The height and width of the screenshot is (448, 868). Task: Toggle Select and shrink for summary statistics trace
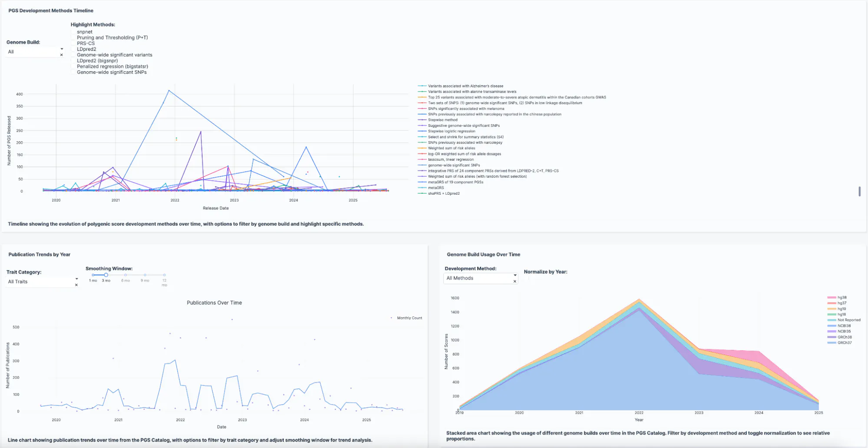tap(461, 137)
